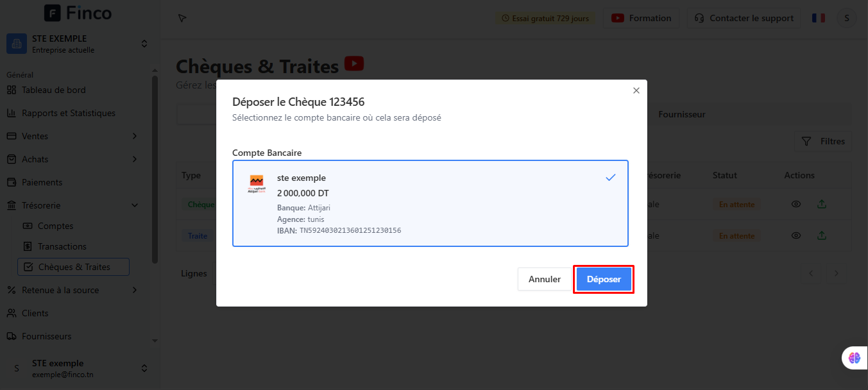Viewport: 868px width, 390px height.
Task: Open Chèques & Traites in sidebar
Action: tap(74, 267)
